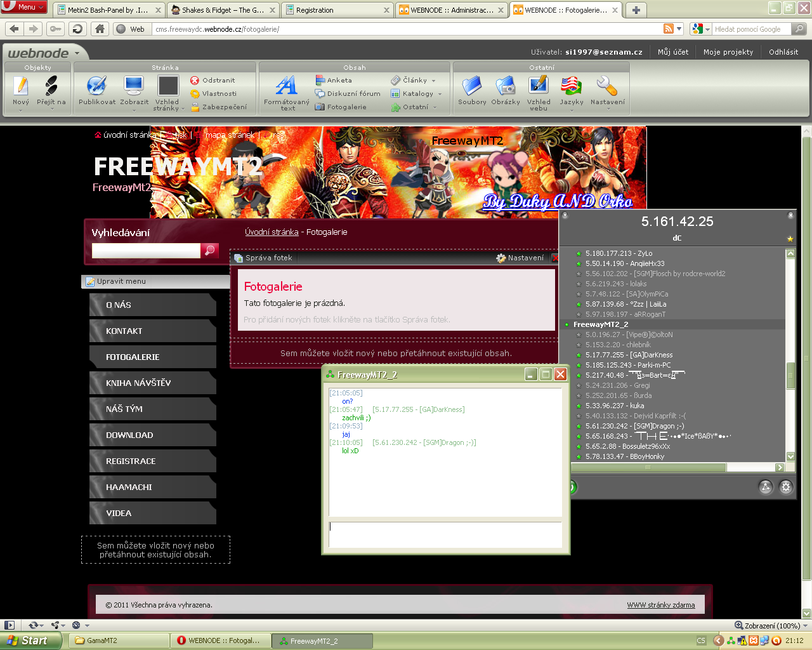Click the Opera password wand key icon
The height and width of the screenshot is (650, 812).
[55, 29]
